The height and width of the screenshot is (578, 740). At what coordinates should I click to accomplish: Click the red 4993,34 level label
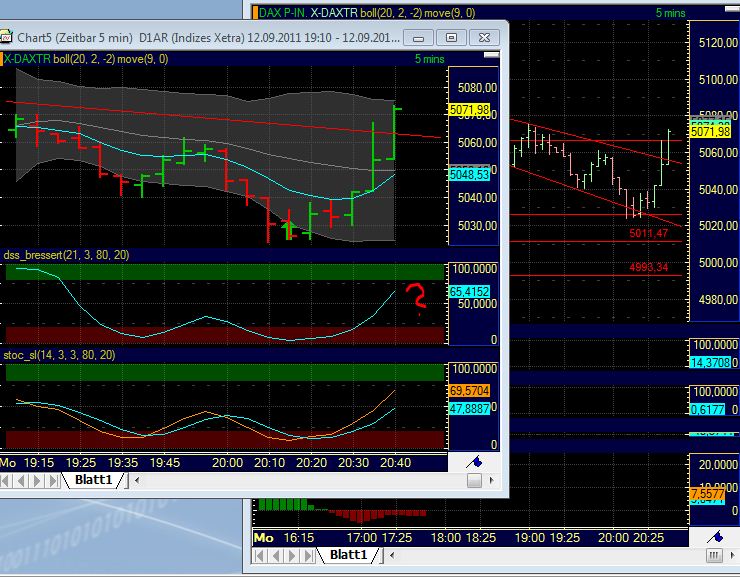tap(648, 268)
